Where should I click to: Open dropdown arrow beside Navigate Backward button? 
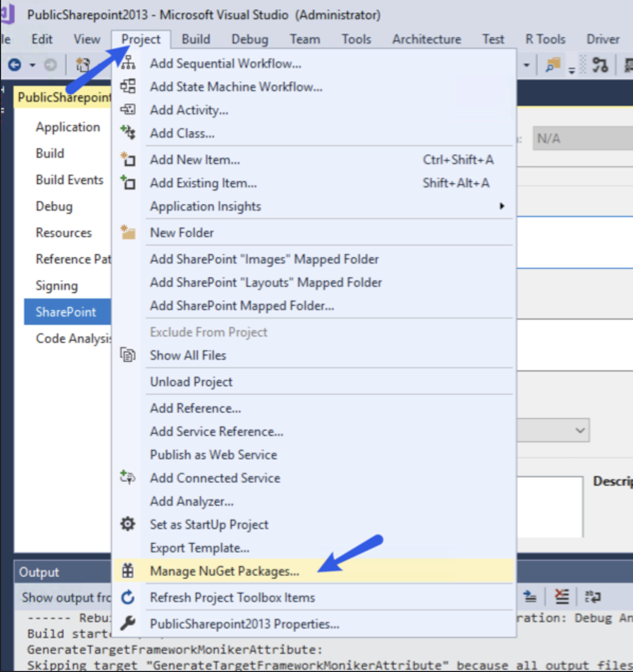(x=32, y=66)
